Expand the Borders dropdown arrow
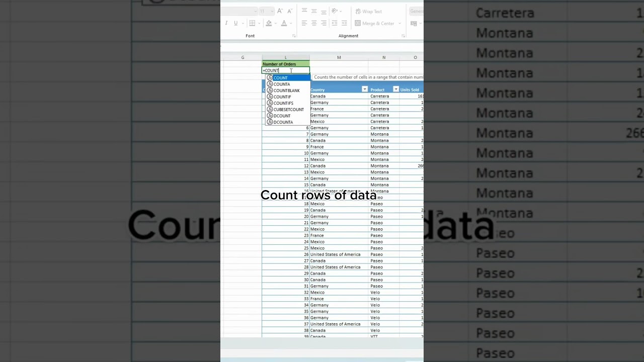This screenshot has height=362, width=644. point(259,23)
